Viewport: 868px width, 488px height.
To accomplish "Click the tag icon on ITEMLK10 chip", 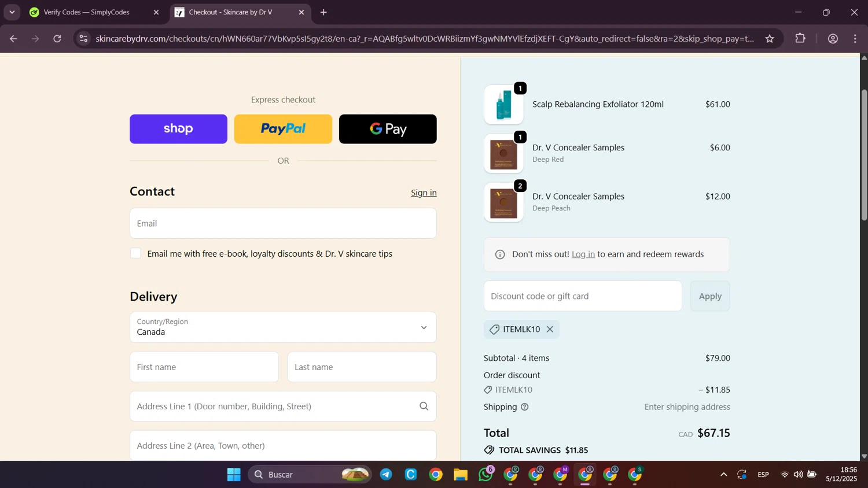I will tap(494, 330).
